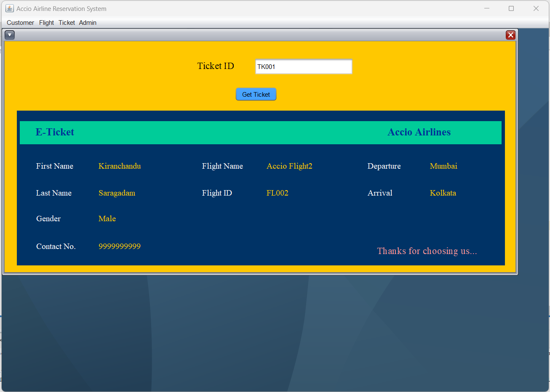Click the Departure city Mumbai
This screenshot has height=392, width=550.
pyautogui.click(x=443, y=166)
